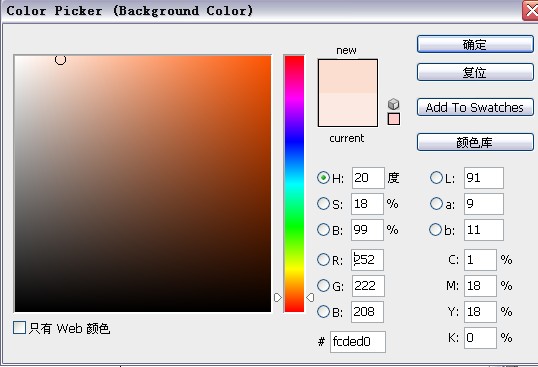Click the G field showing 222
The width and height of the screenshot is (538, 367).
point(368,286)
